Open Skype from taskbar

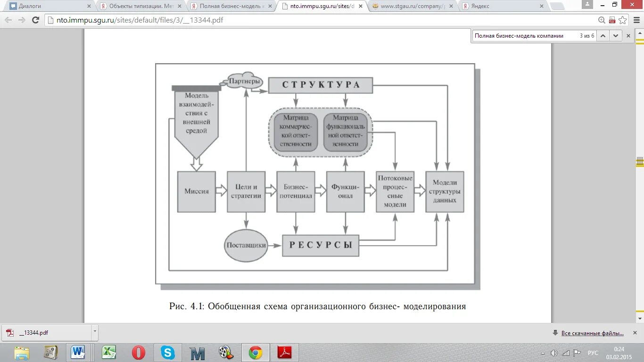(167, 352)
